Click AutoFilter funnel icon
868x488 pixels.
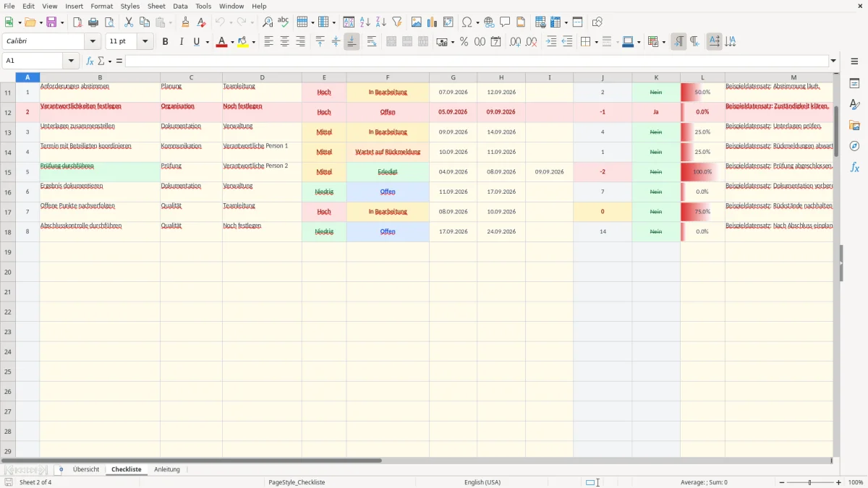point(397,22)
